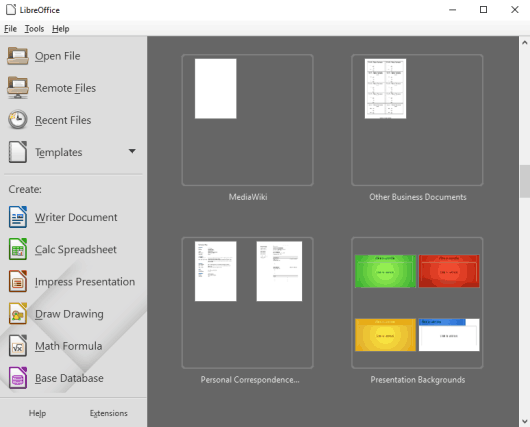Click the Draw Drawing icon
The height and width of the screenshot is (427, 530).
coord(18,313)
